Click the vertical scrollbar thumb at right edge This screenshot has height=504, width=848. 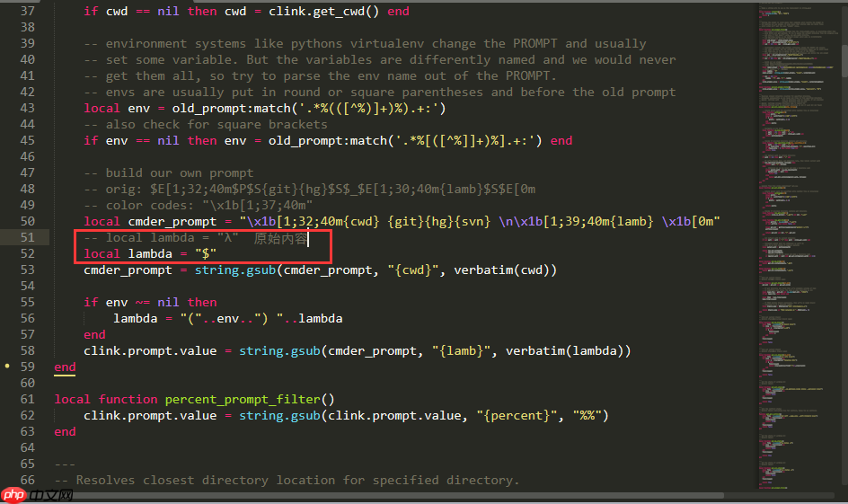[x=844, y=61]
